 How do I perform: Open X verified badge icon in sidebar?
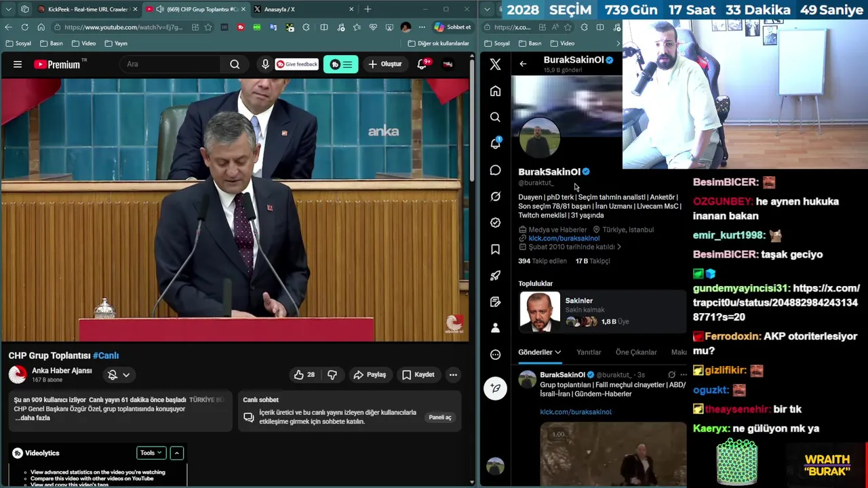[x=495, y=223]
